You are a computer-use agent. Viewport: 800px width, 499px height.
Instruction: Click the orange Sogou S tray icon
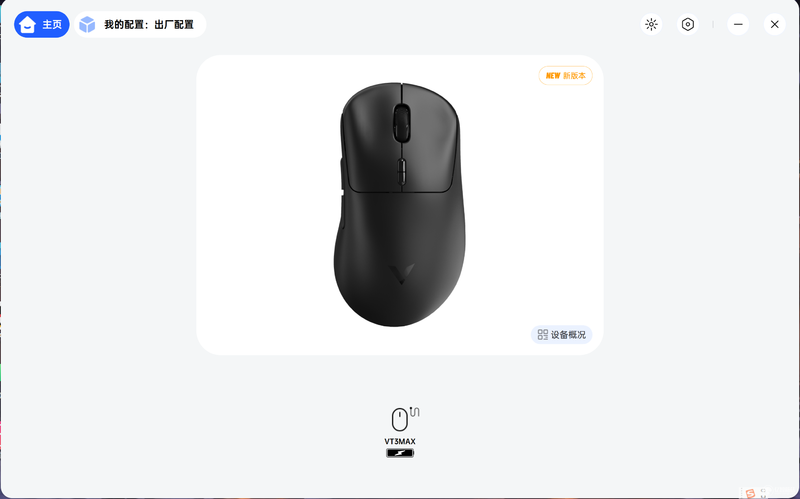coord(749,493)
